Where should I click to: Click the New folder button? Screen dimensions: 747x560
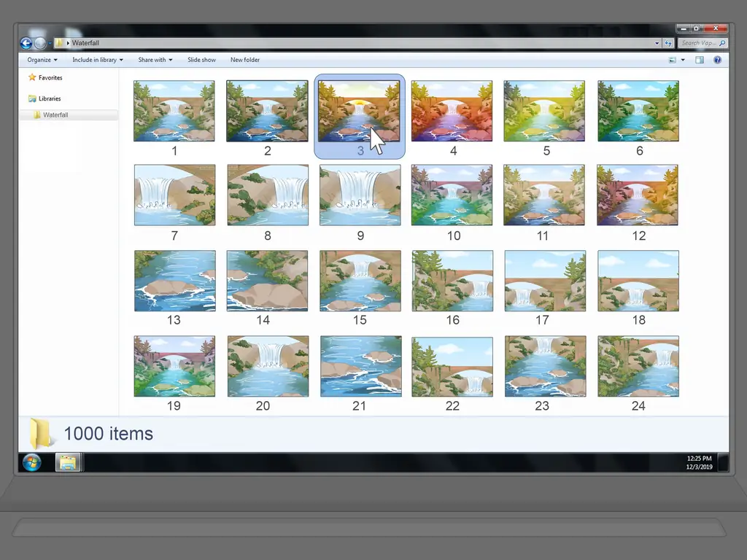tap(245, 60)
